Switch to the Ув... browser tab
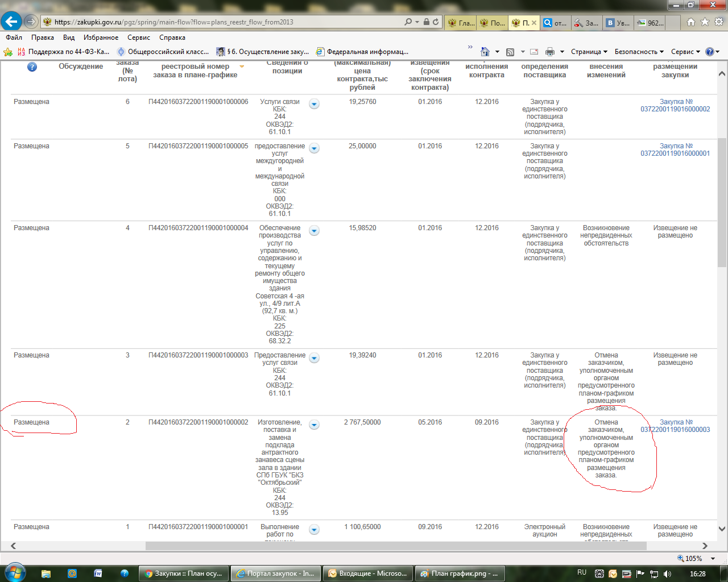This screenshot has width=728, height=582. [x=618, y=23]
